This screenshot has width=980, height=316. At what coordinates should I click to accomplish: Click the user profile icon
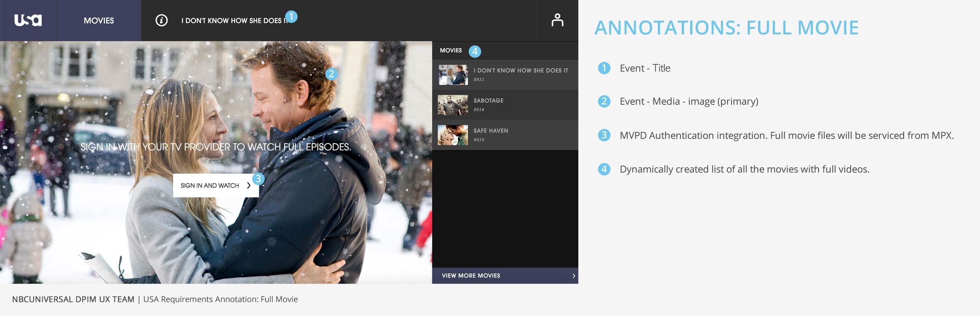pos(557,20)
